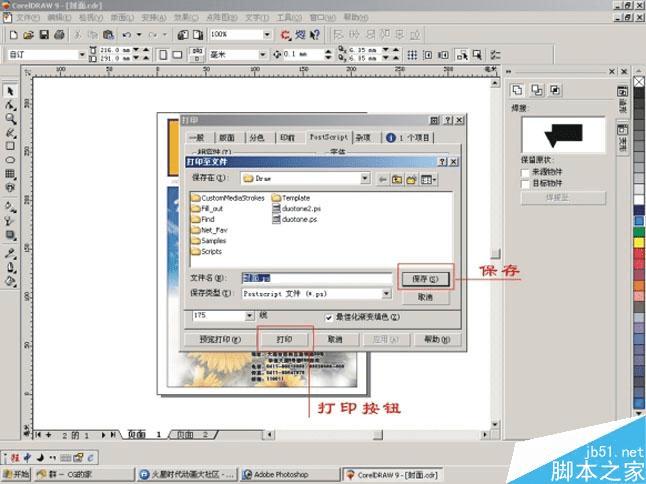Open the 文字(T) menu

coord(257,17)
